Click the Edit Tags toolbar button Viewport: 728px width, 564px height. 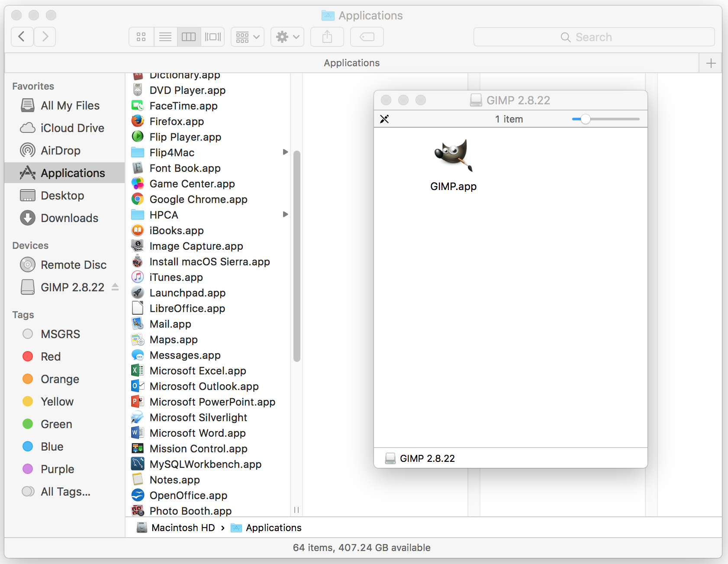coord(367,37)
